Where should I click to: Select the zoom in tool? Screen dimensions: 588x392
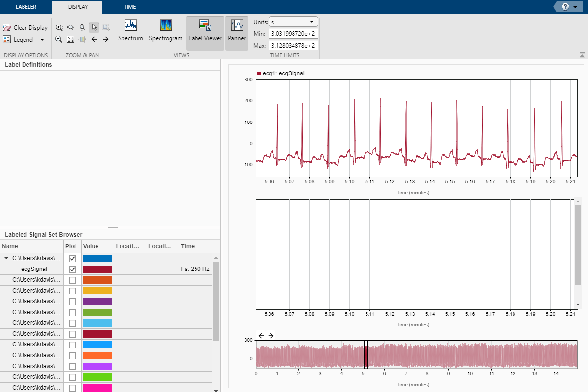(x=59, y=27)
